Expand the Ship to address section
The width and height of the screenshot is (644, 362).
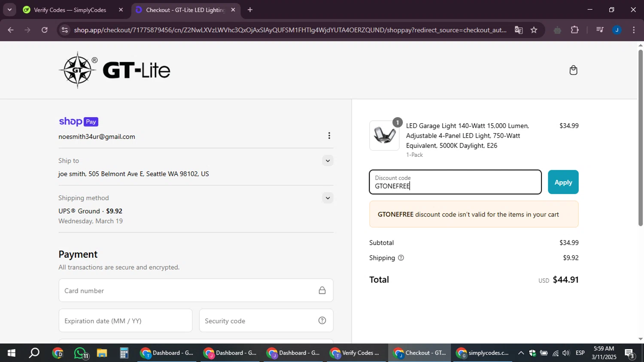[x=328, y=161]
